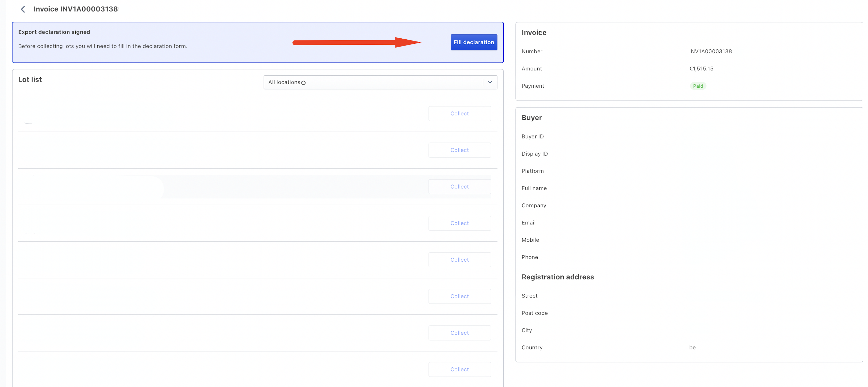Collect the eighth lot at the bottom

(459, 369)
